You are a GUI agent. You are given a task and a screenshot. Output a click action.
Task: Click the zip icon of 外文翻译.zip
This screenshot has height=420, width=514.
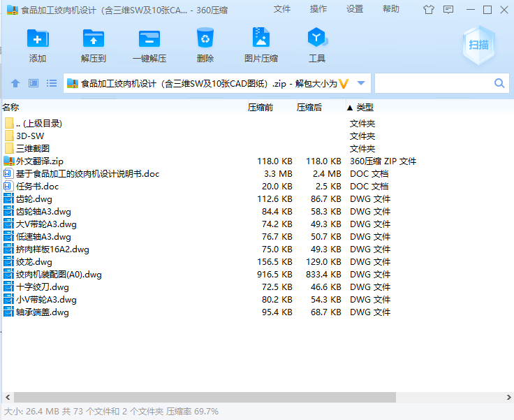9,161
